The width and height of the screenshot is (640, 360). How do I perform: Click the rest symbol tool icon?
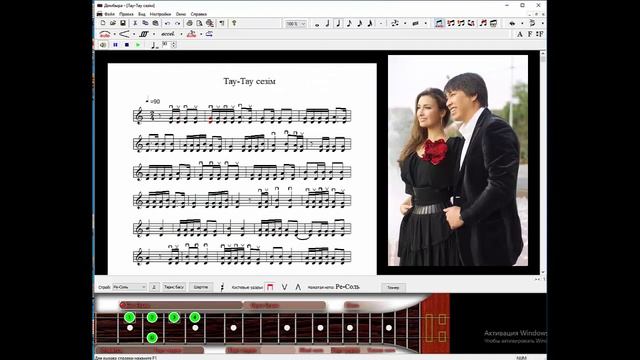[x=416, y=24]
